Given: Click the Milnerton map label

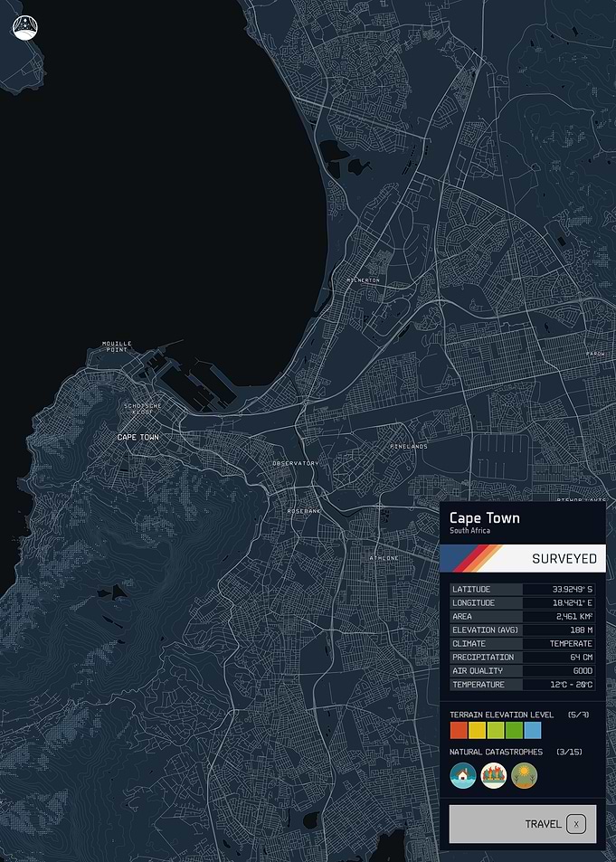Looking at the screenshot, I should coord(363,280).
